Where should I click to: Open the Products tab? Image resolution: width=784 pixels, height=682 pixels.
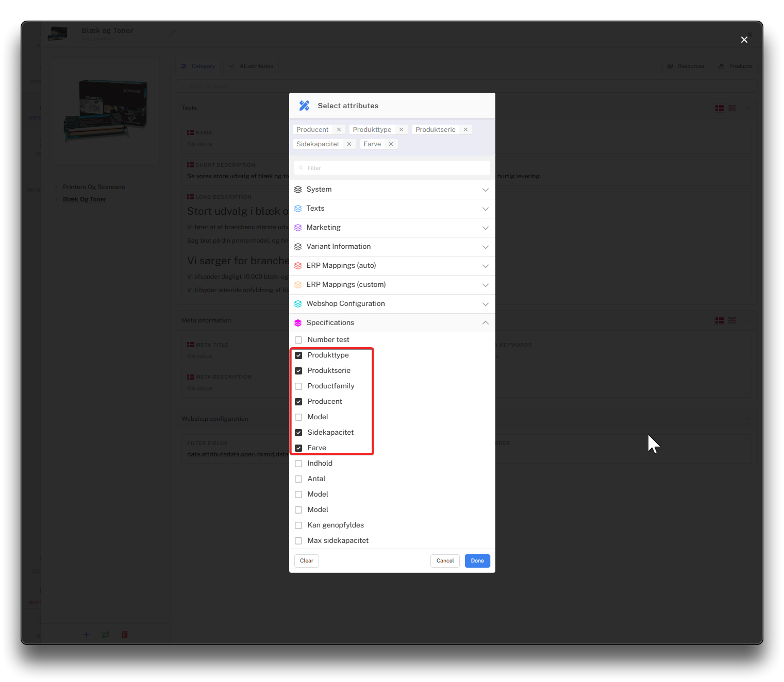coord(735,66)
